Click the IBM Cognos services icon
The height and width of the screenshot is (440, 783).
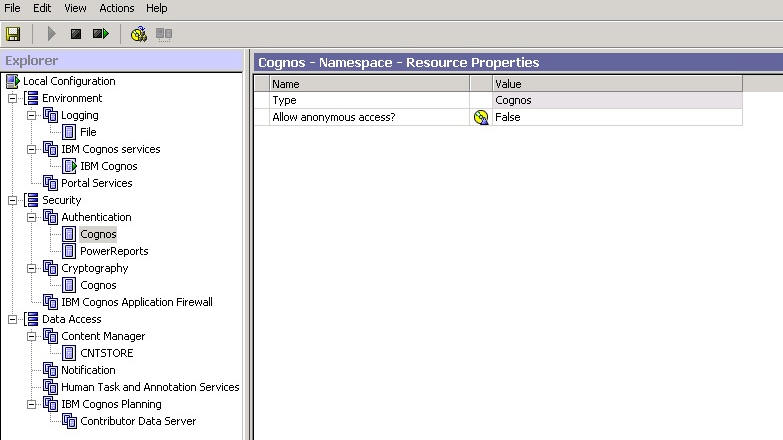[50, 149]
